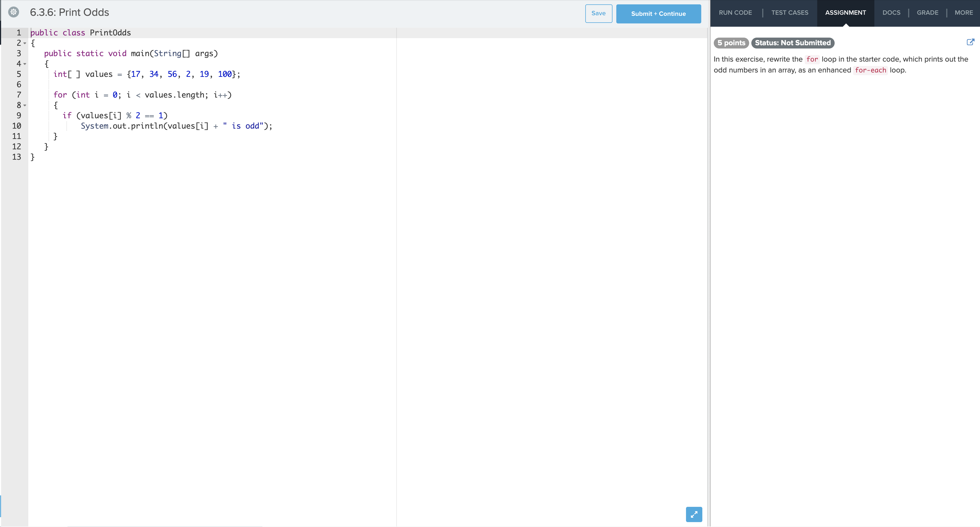Collapse the class body fold on line 2
This screenshot has height=527, width=980.
click(x=24, y=43)
